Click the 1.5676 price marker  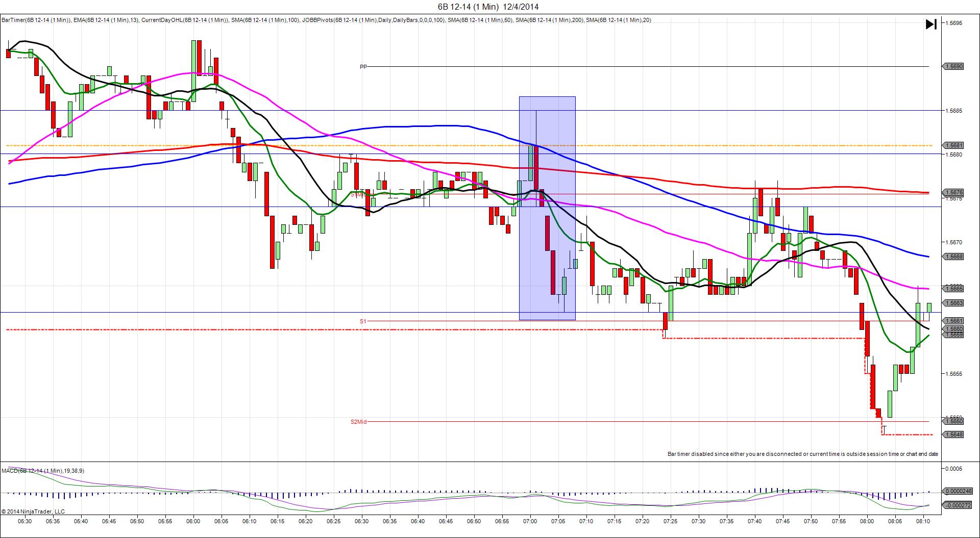(953, 193)
